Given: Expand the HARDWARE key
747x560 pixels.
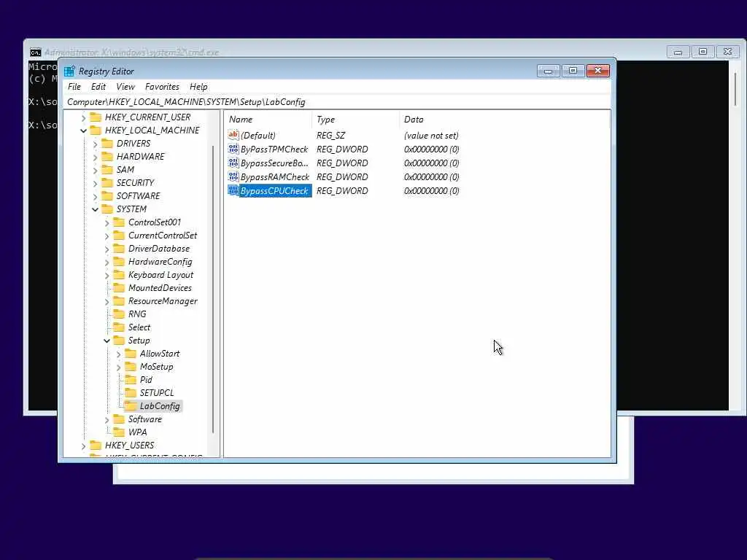Looking at the screenshot, I should point(96,157).
